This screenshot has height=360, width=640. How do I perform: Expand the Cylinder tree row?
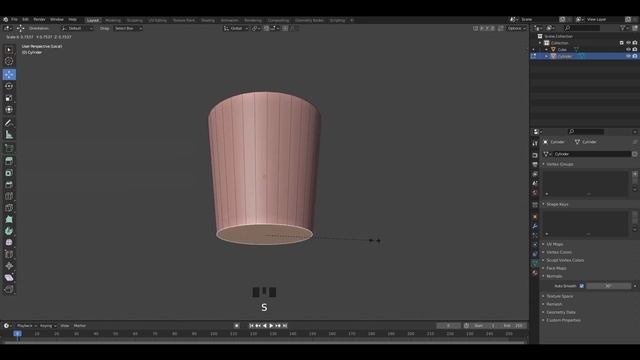tap(547, 56)
